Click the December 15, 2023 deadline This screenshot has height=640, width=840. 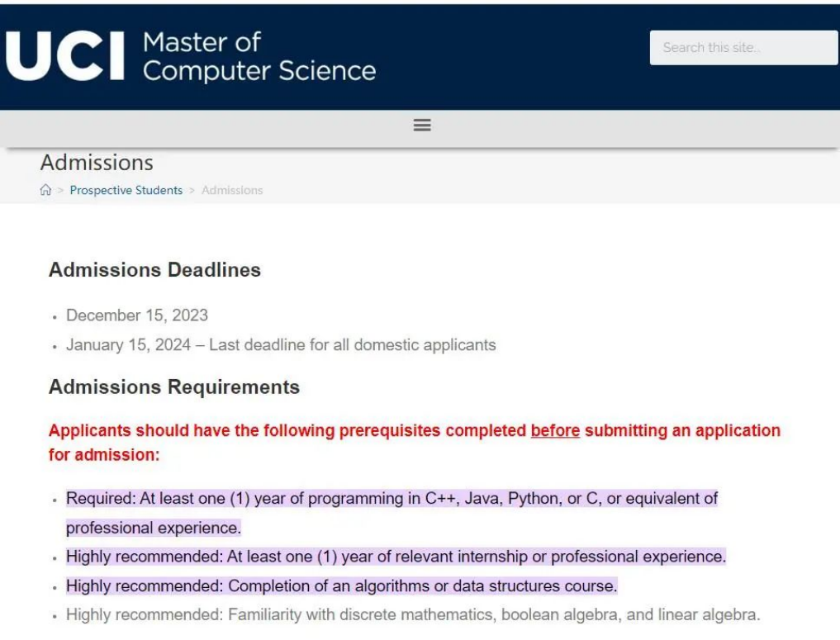click(137, 315)
